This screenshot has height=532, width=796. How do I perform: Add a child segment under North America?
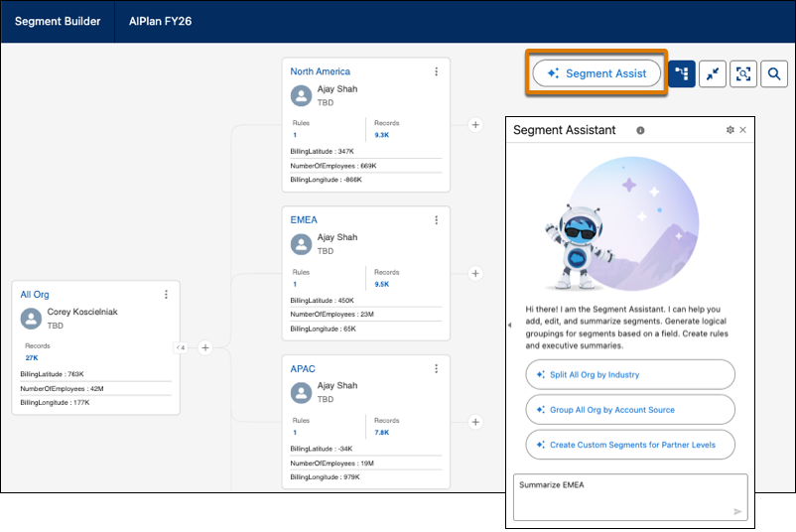475,125
